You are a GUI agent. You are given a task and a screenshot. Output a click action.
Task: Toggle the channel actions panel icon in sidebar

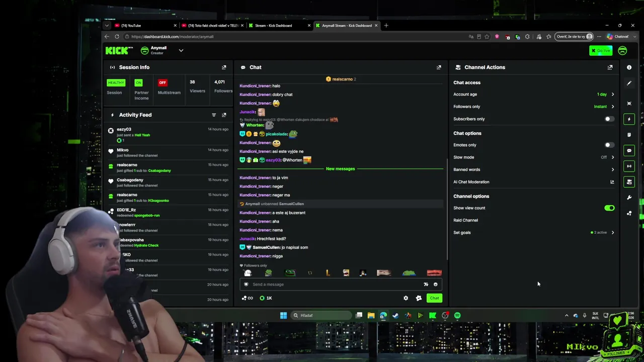pyautogui.click(x=629, y=182)
